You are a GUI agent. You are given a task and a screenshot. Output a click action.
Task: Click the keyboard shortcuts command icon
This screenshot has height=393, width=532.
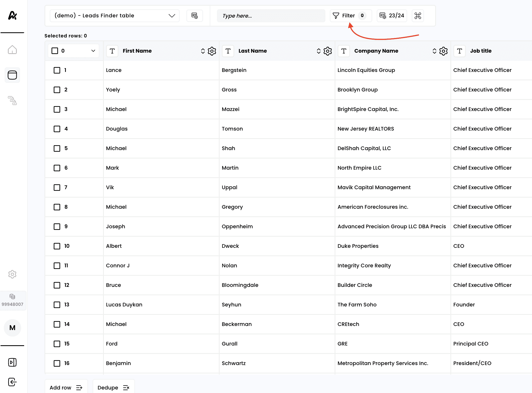pos(418,16)
